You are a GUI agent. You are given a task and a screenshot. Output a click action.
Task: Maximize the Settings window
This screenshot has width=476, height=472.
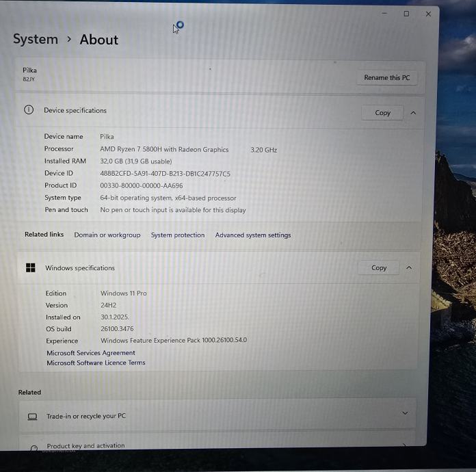406,14
